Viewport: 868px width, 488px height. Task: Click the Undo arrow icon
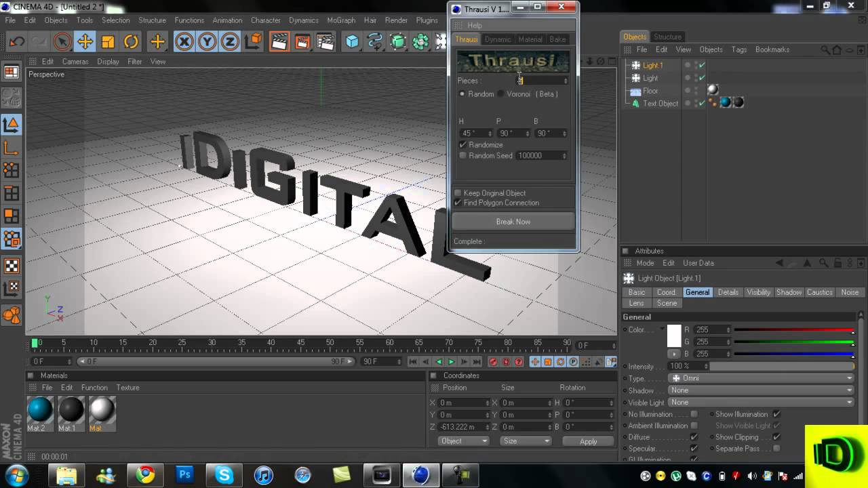16,42
